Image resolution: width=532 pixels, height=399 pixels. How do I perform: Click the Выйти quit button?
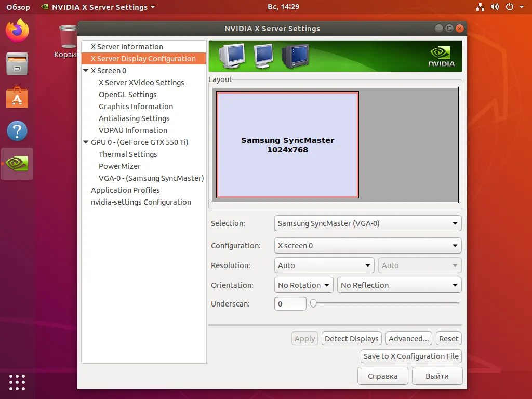pos(437,376)
